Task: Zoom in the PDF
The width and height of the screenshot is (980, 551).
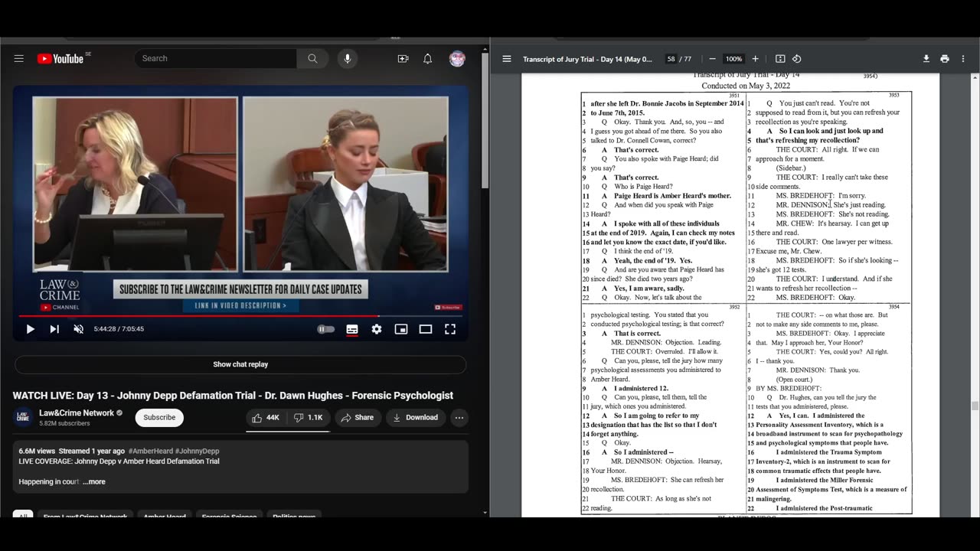Action: pyautogui.click(x=755, y=59)
